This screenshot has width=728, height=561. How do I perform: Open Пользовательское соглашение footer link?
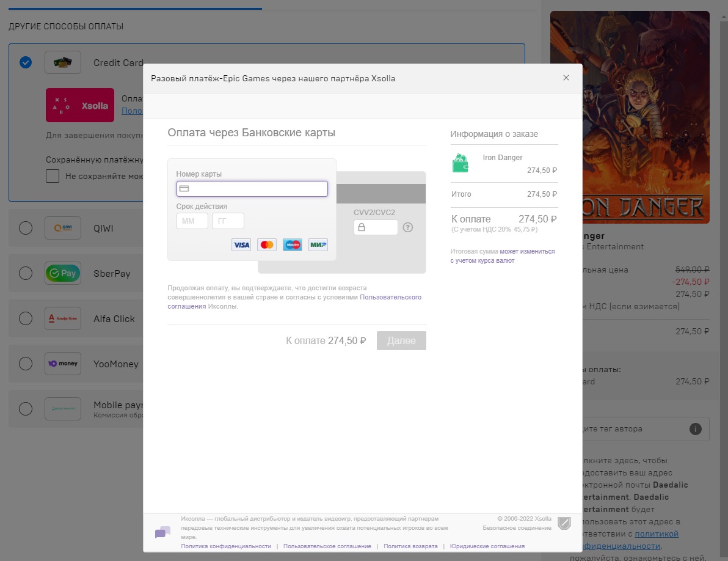pos(327,546)
